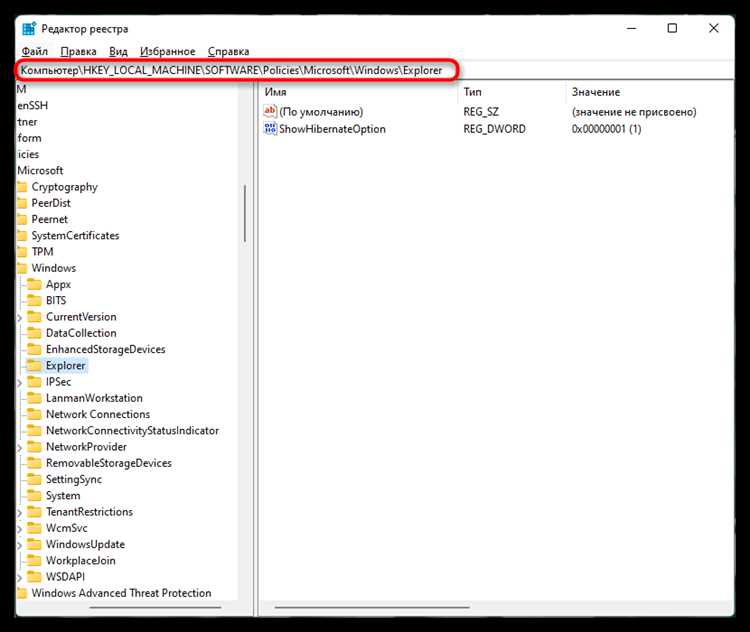Select the WSDAPI key label
This screenshot has height=632, width=750.
[65, 577]
